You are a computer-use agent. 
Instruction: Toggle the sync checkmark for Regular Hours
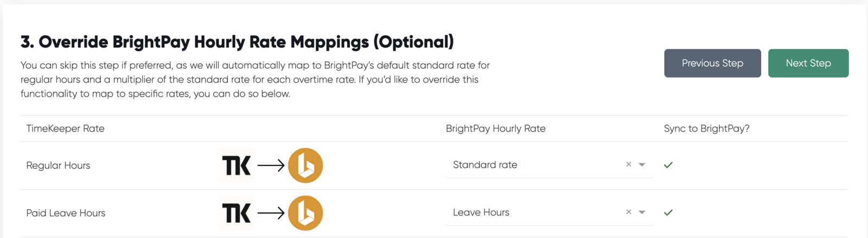click(x=668, y=165)
